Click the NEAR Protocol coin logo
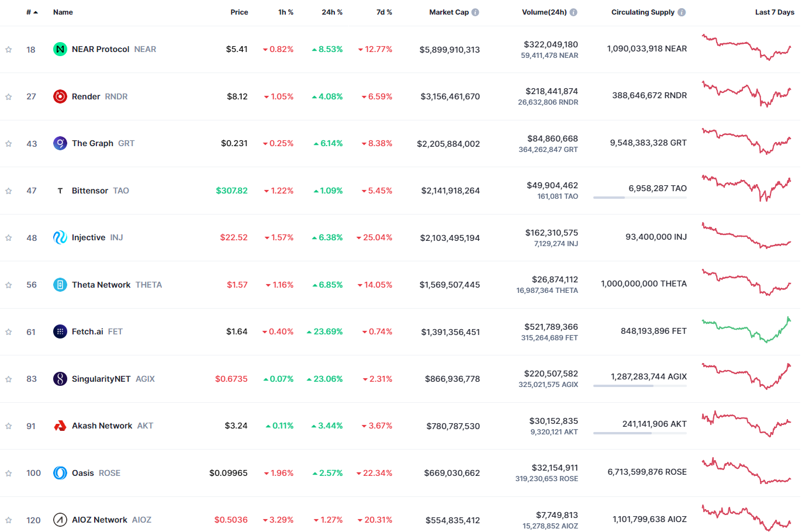 pos(60,49)
